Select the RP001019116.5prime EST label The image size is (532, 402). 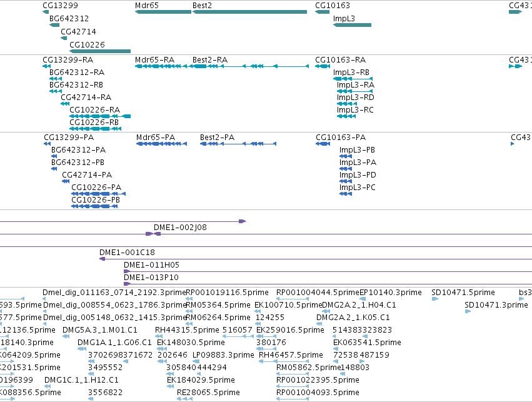(228, 293)
